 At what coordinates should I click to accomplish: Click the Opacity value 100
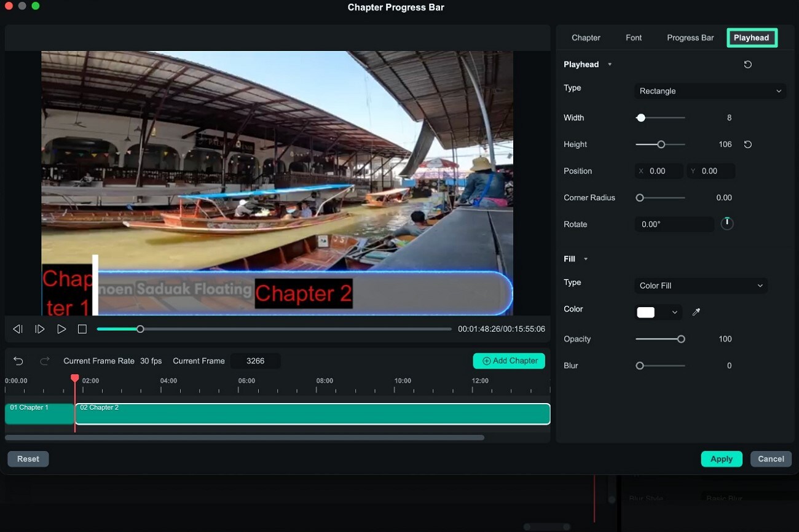(x=725, y=339)
